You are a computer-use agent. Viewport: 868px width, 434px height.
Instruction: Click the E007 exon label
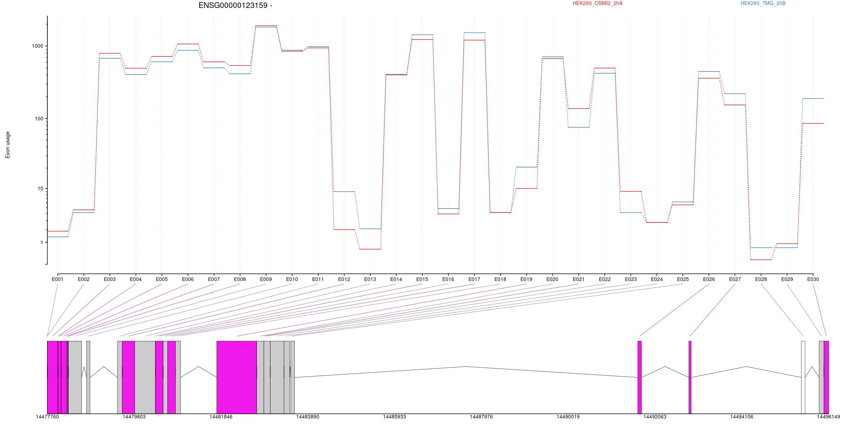pyautogui.click(x=214, y=279)
